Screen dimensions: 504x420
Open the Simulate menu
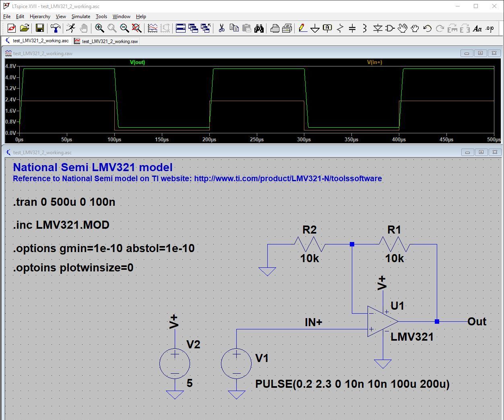coord(81,17)
